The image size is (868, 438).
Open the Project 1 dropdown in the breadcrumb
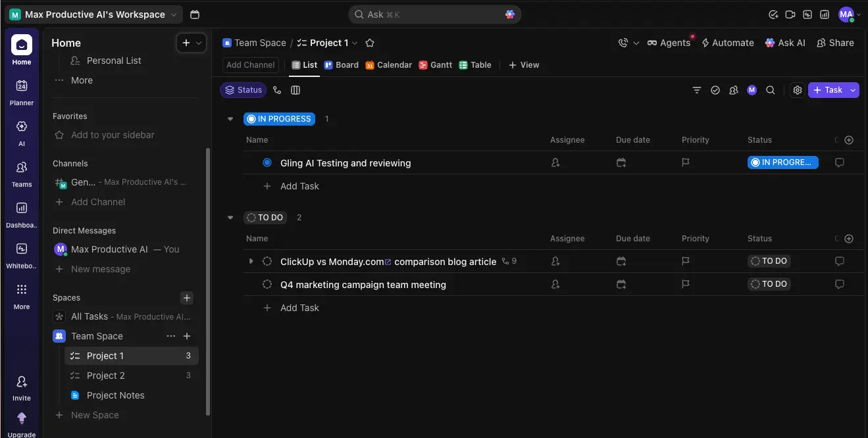[353, 42]
